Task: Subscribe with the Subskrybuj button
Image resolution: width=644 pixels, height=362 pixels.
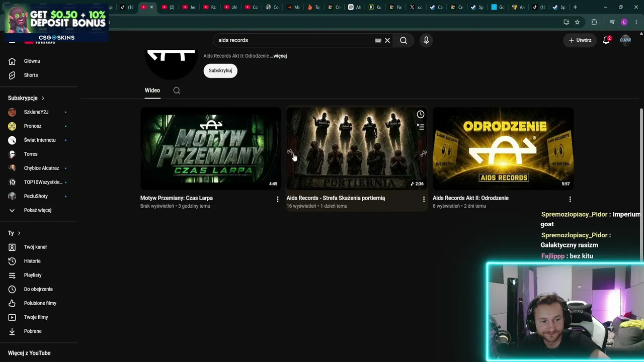Action: (220, 71)
